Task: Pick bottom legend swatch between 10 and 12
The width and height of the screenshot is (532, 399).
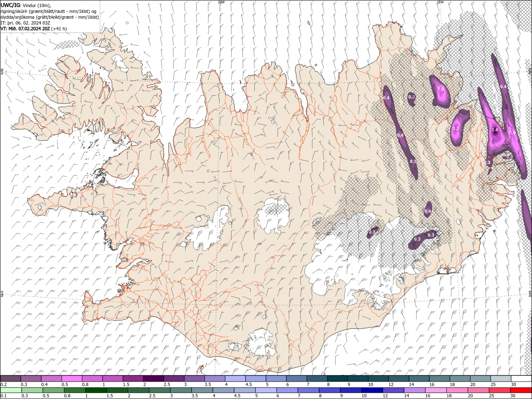Action: [x=372, y=390]
